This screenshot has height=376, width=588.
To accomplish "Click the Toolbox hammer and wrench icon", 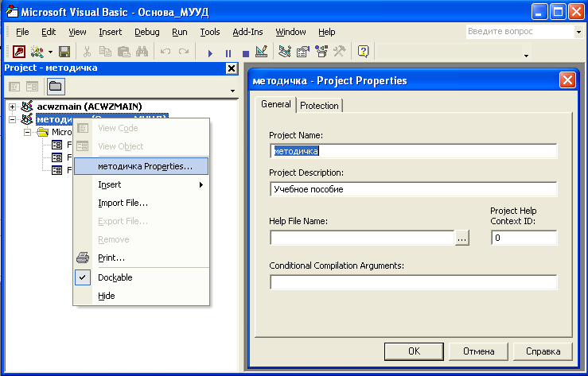I will pyautogui.click(x=340, y=52).
